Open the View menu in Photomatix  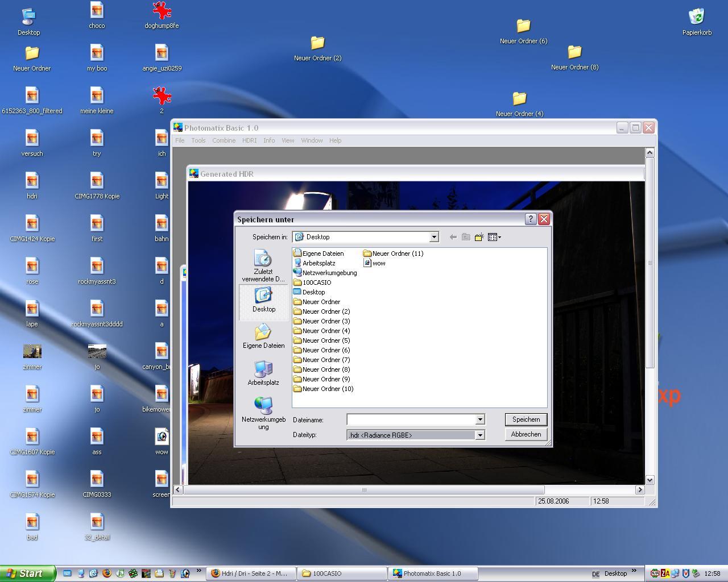pos(288,140)
